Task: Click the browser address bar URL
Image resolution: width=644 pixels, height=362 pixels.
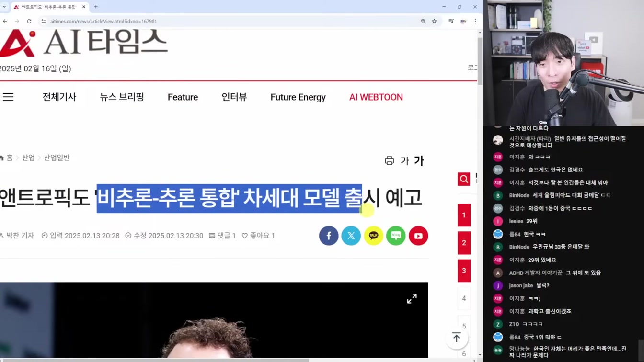Action: click(x=103, y=21)
